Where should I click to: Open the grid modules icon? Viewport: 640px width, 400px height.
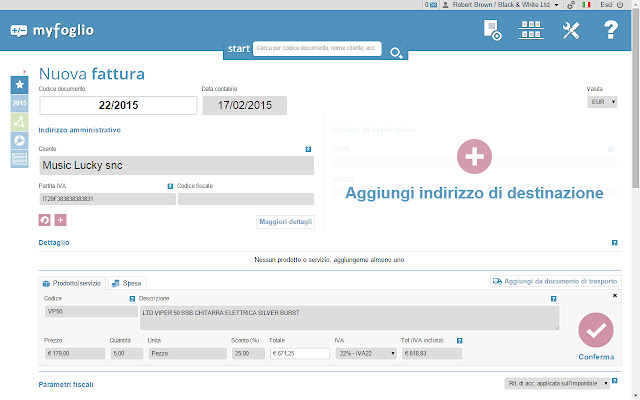[531, 30]
